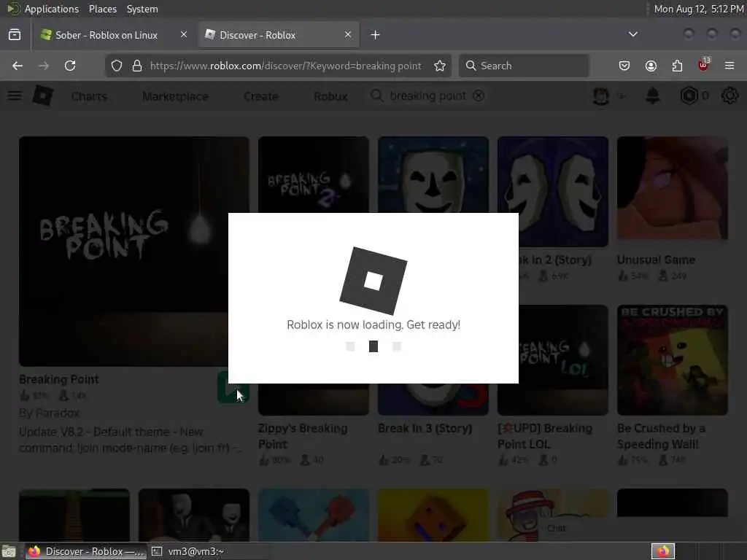Click the Unusual Game title
Screen dimensions: 747x560
[656, 260]
